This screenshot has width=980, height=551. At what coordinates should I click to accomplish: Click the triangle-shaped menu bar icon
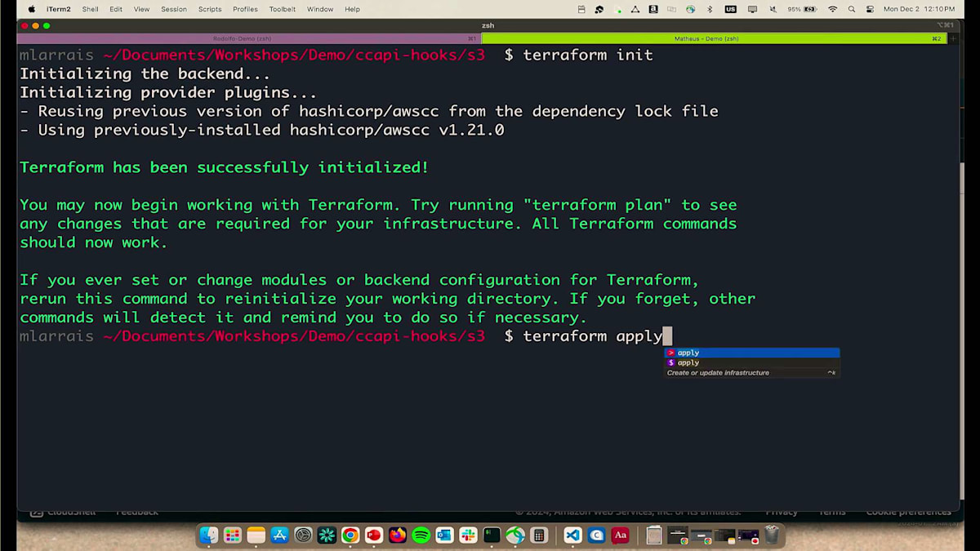click(x=635, y=9)
